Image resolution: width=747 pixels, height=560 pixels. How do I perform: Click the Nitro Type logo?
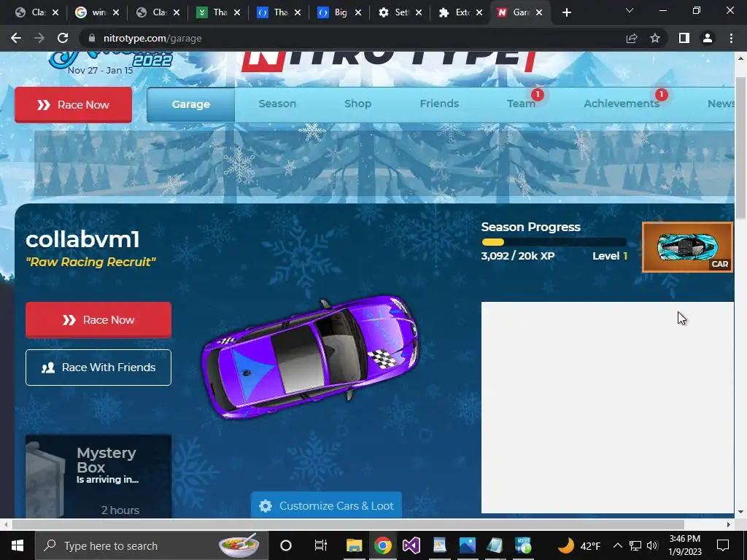[390, 62]
